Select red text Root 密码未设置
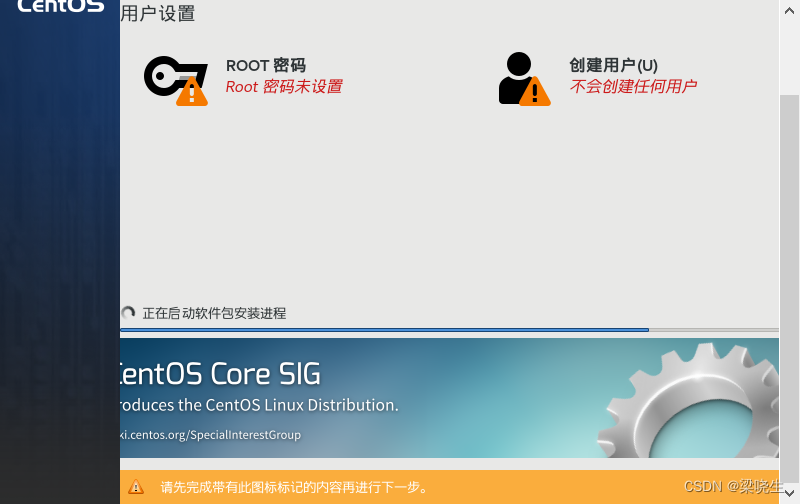The width and height of the screenshot is (800, 504). 284,87
